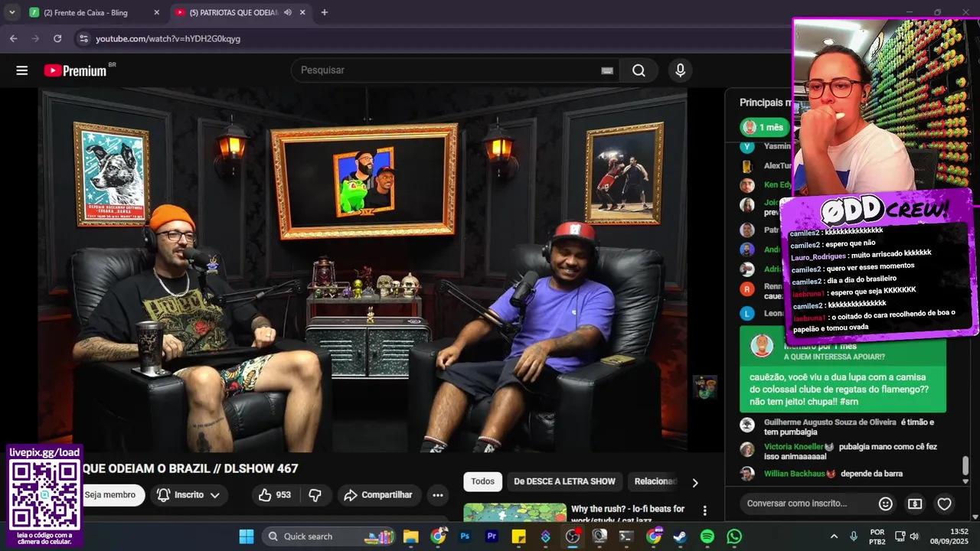Click the magnifier search button
The height and width of the screenshot is (551, 980).
[639, 70]
